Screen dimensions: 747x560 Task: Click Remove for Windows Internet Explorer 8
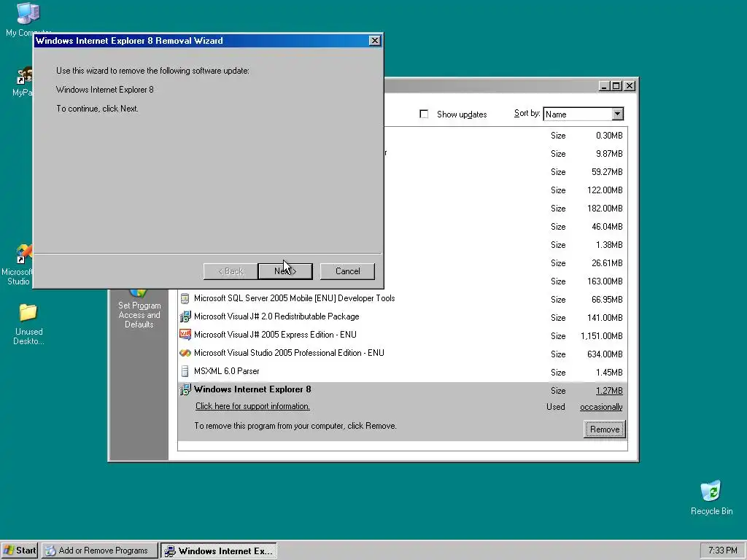[x=604, y=429]
